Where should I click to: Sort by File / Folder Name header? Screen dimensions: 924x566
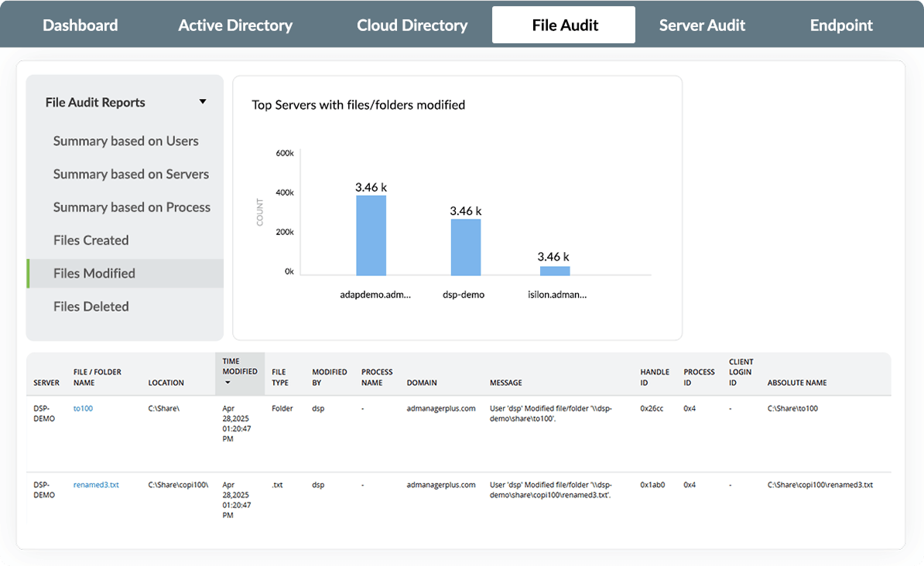[x=98, y=377]
